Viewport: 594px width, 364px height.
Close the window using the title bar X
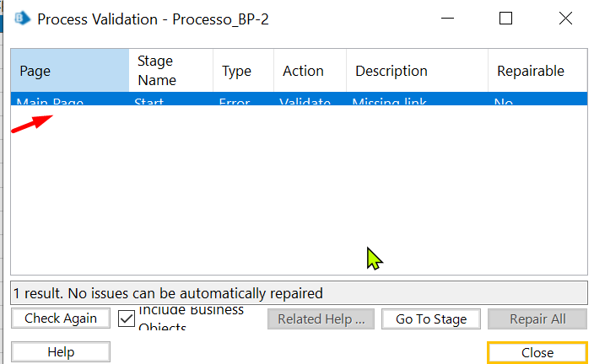click(x=565, y=19)
